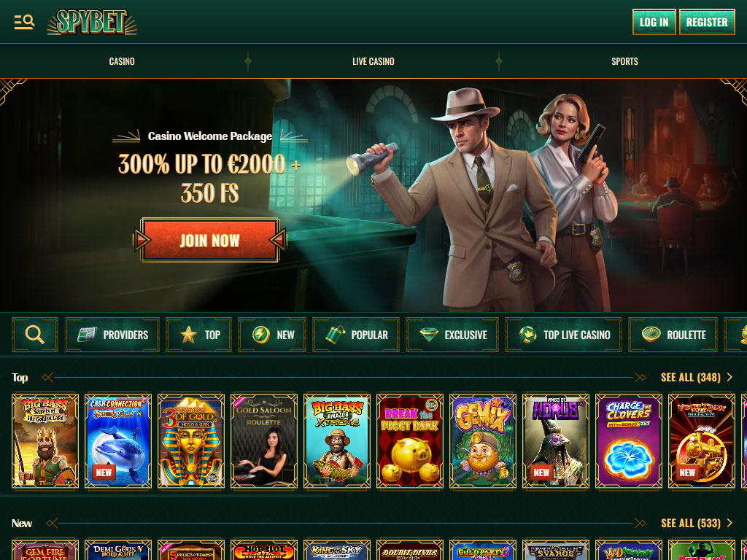
Task: Click the Register button
Action: pos(707,22)
